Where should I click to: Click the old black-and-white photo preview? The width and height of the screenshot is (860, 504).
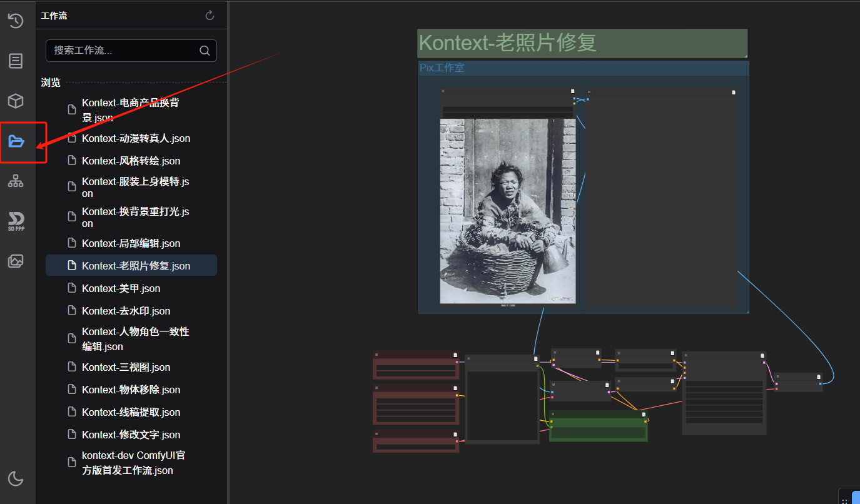tap(507, 211)
